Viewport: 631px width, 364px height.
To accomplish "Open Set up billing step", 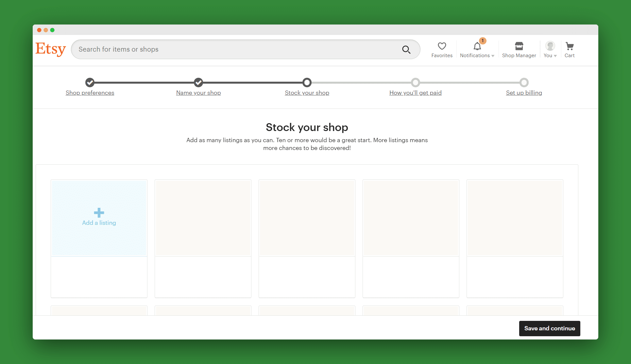I will (524, 93).
